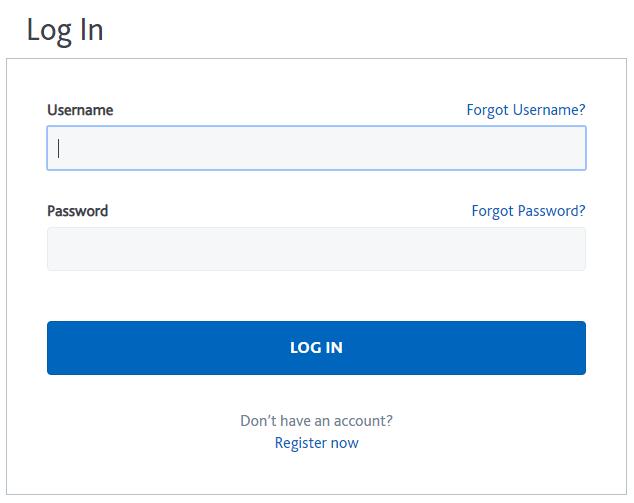Open the Forgot Password? link

point(528,211)
